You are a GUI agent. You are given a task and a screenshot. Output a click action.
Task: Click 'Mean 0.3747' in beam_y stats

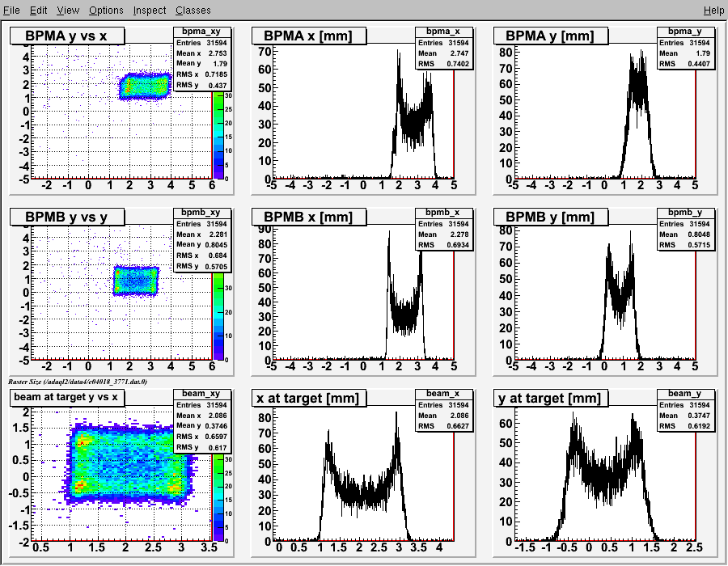click(x=685, y=416)
